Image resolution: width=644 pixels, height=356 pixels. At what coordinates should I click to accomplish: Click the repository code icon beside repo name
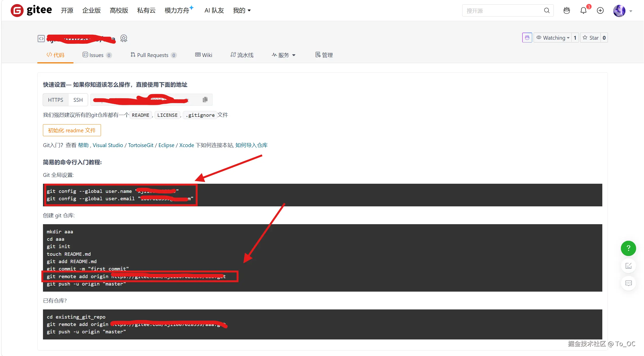tap(41, 38)
